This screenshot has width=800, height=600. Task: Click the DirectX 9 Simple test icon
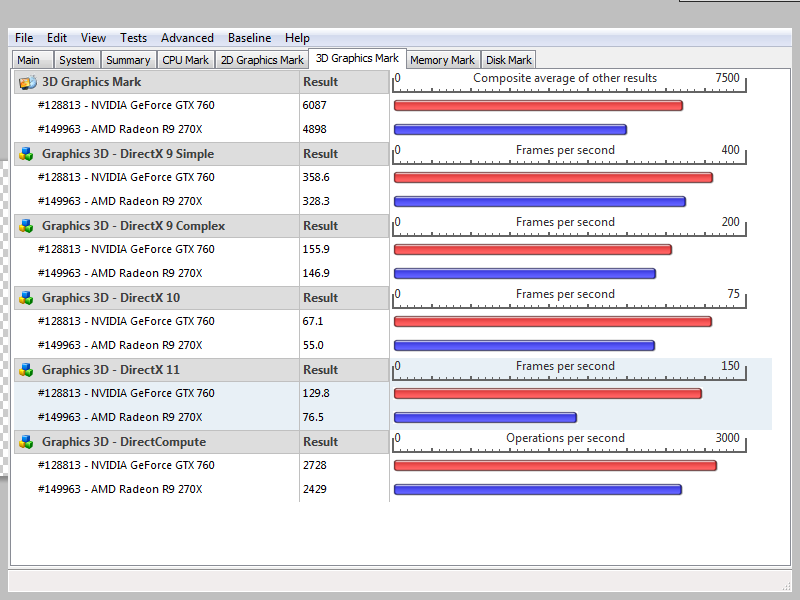click(26, 154)
